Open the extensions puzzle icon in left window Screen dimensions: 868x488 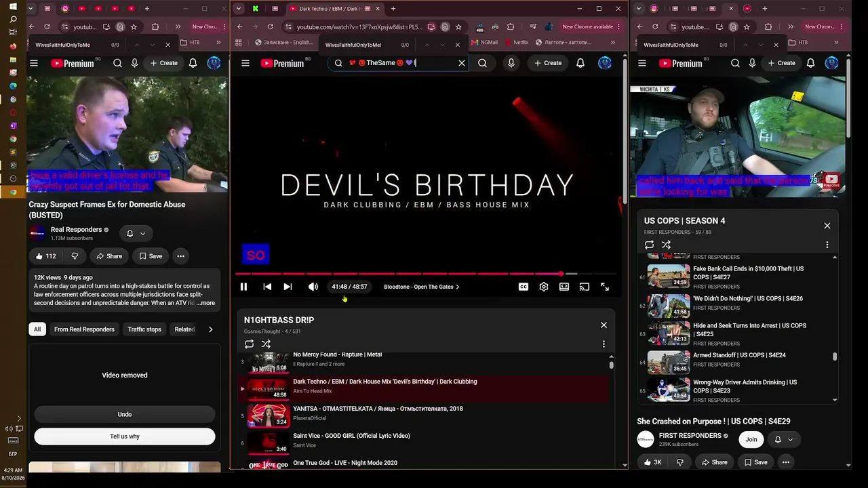[155, 27]
